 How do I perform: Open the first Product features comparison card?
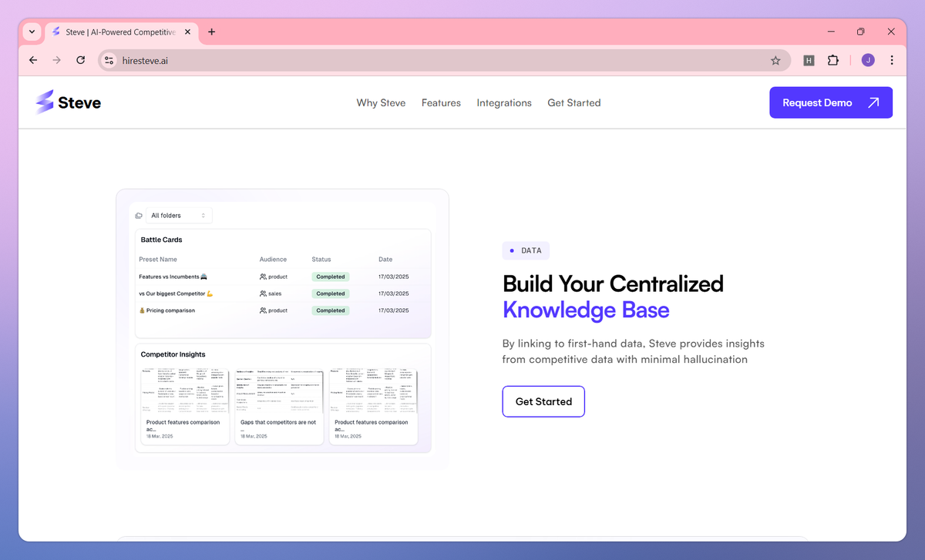pos(185,405)
